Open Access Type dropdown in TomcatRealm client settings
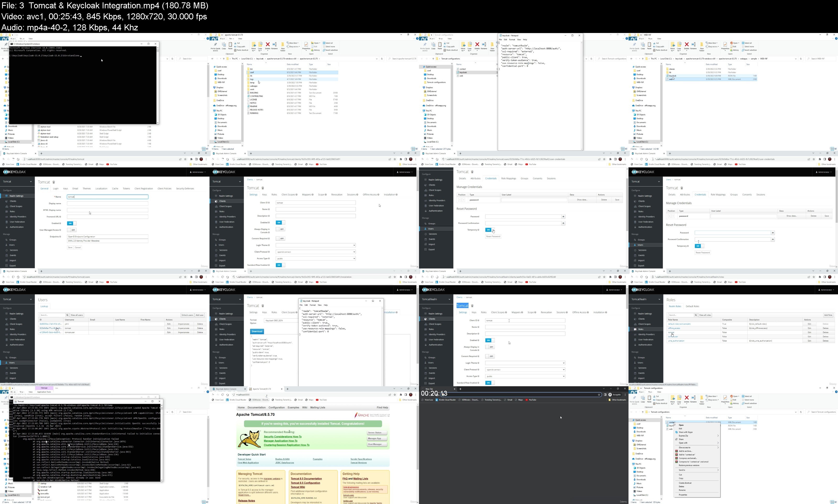The image size is (838, 504). point(525,376)
